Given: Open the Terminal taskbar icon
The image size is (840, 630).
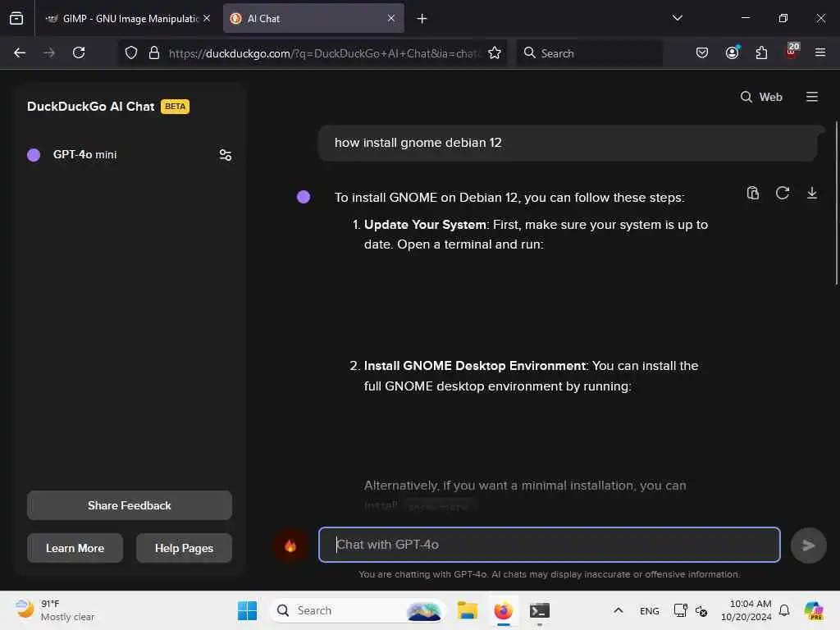Looking at the screenshot, I should pyautogui.click(x=540, y=610).
